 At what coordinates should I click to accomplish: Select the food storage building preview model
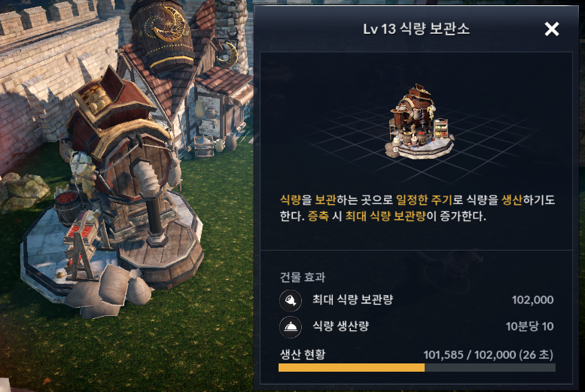[x=419, y=122]
